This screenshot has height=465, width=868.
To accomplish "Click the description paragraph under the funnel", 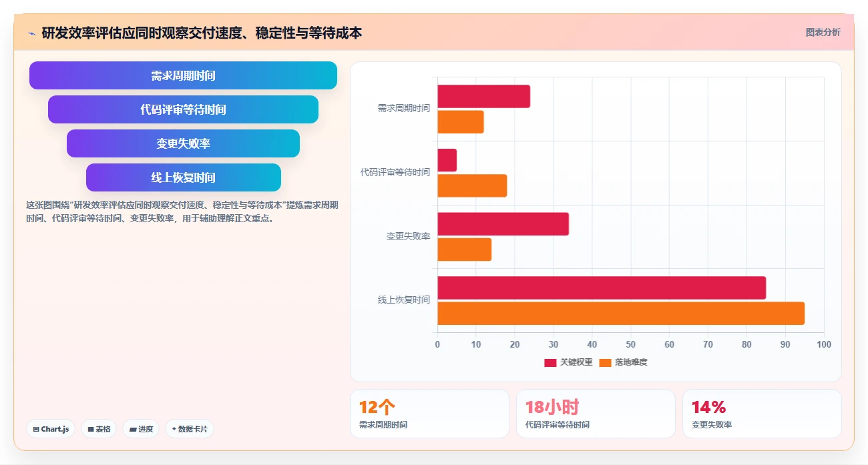I will tap(182, 211).
